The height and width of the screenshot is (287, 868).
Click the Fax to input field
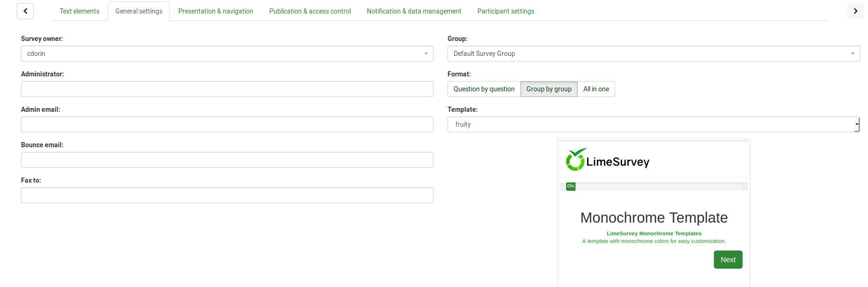pos(227,195)
